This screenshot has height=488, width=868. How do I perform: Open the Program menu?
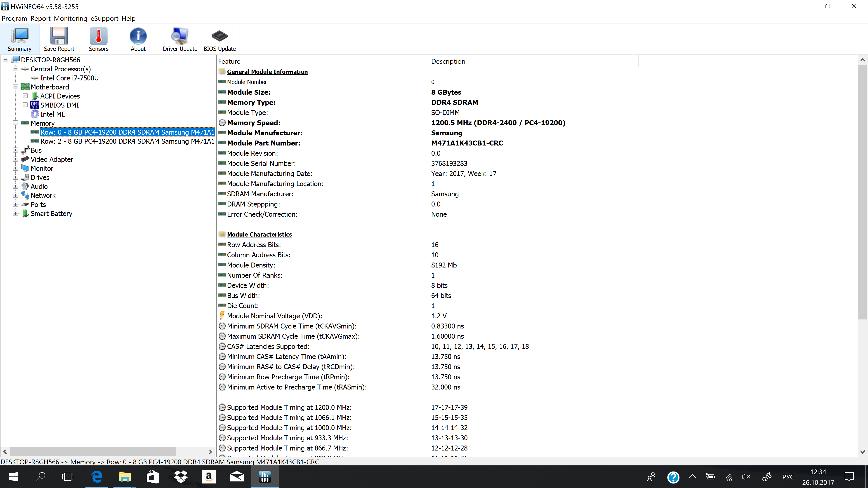pos(14,19)
